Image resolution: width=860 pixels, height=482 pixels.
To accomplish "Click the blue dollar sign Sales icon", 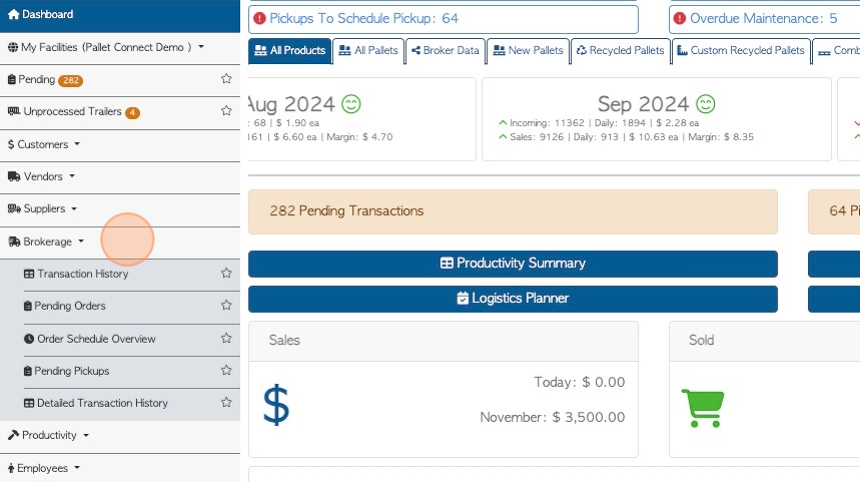I will (x=276, y=405).
